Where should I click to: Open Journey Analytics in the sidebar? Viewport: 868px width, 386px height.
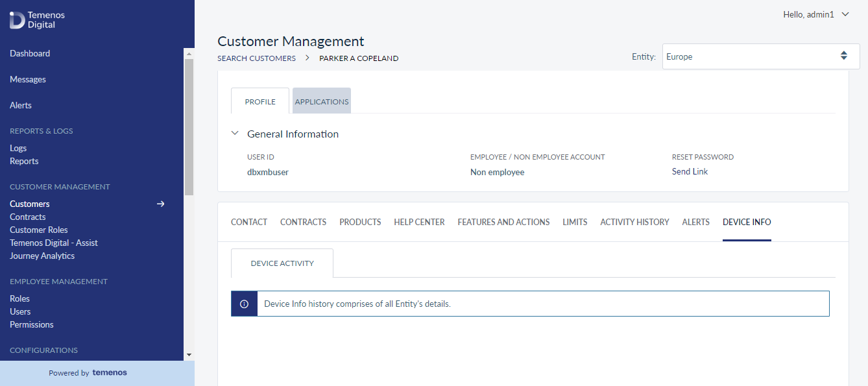point(42,256)
